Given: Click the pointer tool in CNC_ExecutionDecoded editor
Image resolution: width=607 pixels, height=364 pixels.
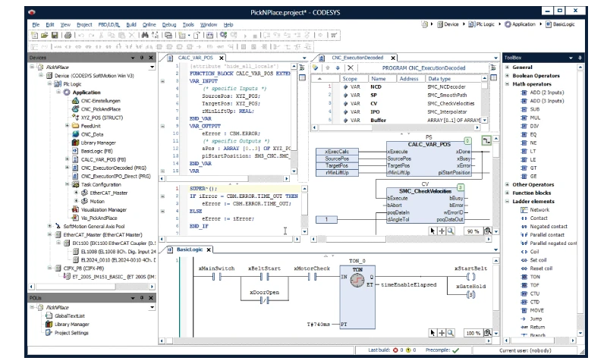Looking at the screenshot, I should click(432, 231).
